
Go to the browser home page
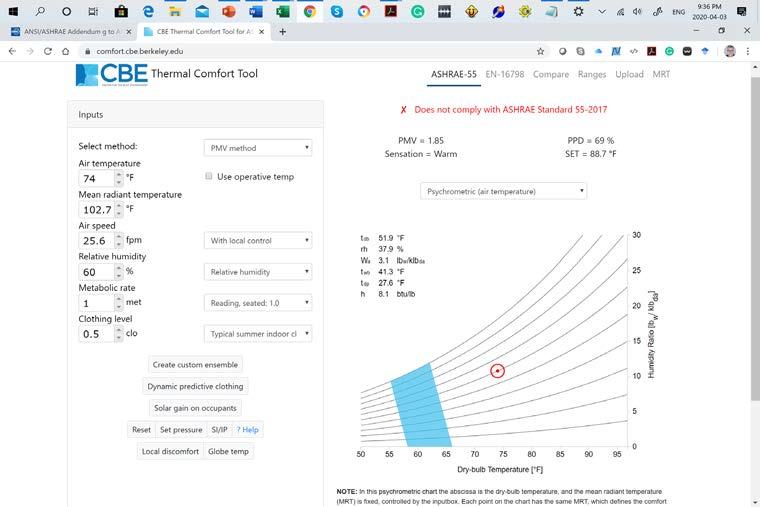65,51
